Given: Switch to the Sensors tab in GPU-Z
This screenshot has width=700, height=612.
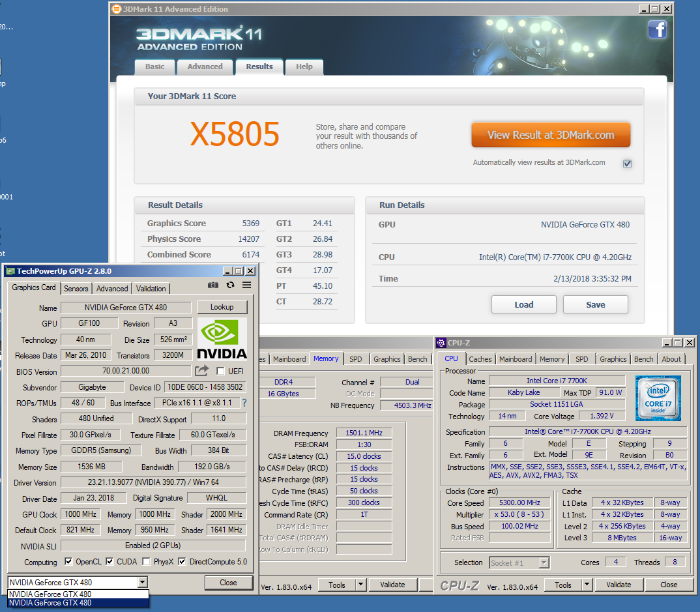Looking at the screenshot, I should [76, 288].
